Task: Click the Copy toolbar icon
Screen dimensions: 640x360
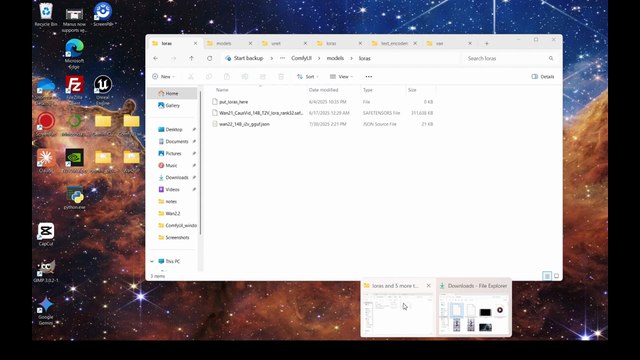Action: [209, 77]
